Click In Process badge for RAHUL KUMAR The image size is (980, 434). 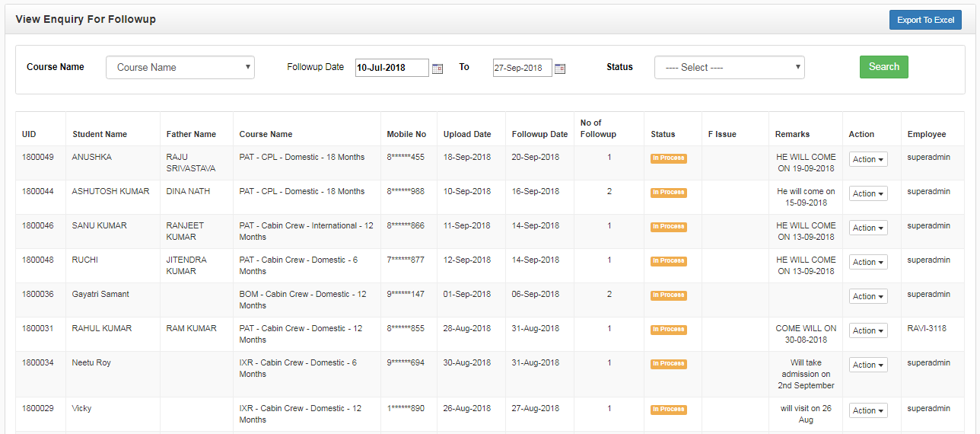(669, 330)
